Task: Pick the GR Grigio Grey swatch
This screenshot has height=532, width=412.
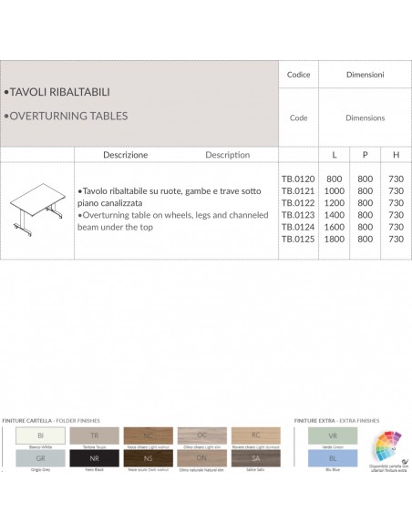Action: click(40, 458)
